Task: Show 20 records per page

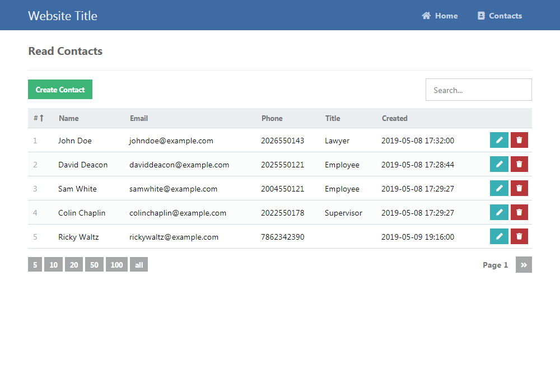Action: tap(74, 264)
